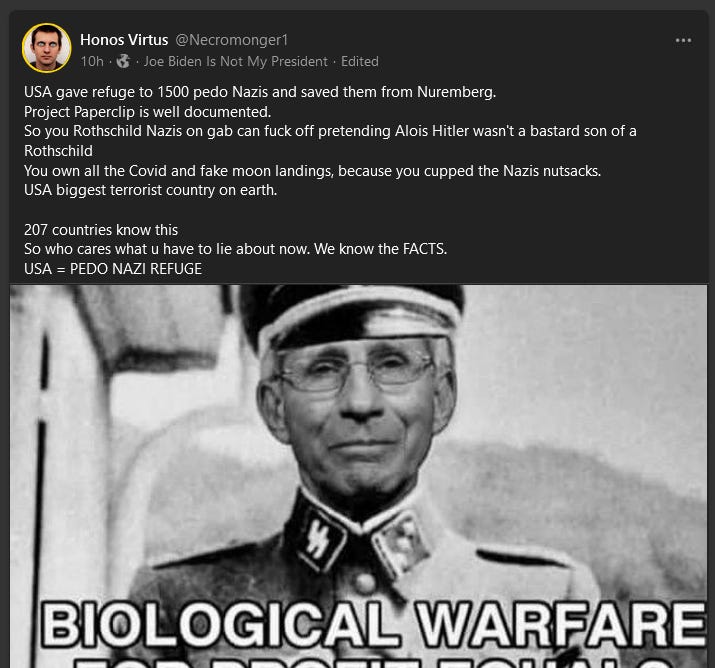The image size is (715, 668).
Task: Show edit history via the Edited label
Action: pyautogui.click(x=360, y=62)
